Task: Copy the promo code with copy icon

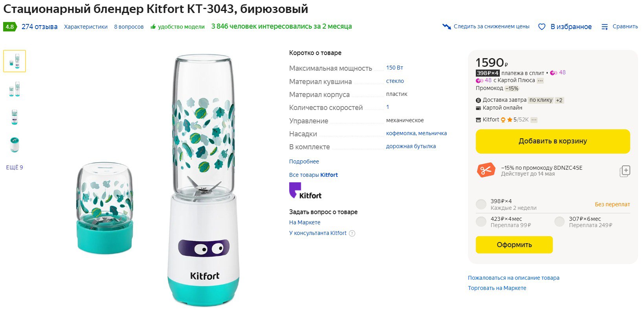Action: (x=625, y=171)
